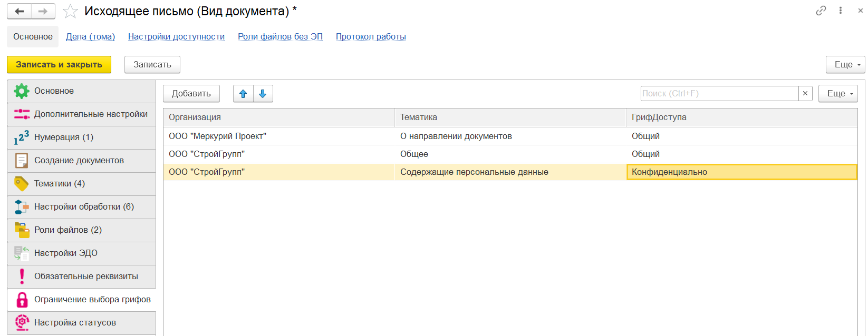
Task: Select Ограничение выбора грифов sidebar section
Action: 82,300
